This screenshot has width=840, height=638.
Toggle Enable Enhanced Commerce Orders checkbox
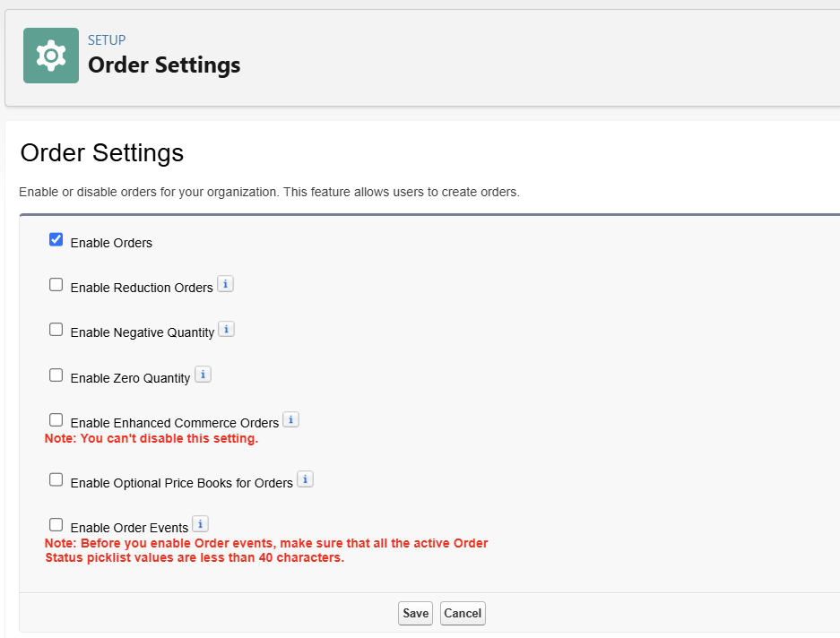(x=56, y=420)
